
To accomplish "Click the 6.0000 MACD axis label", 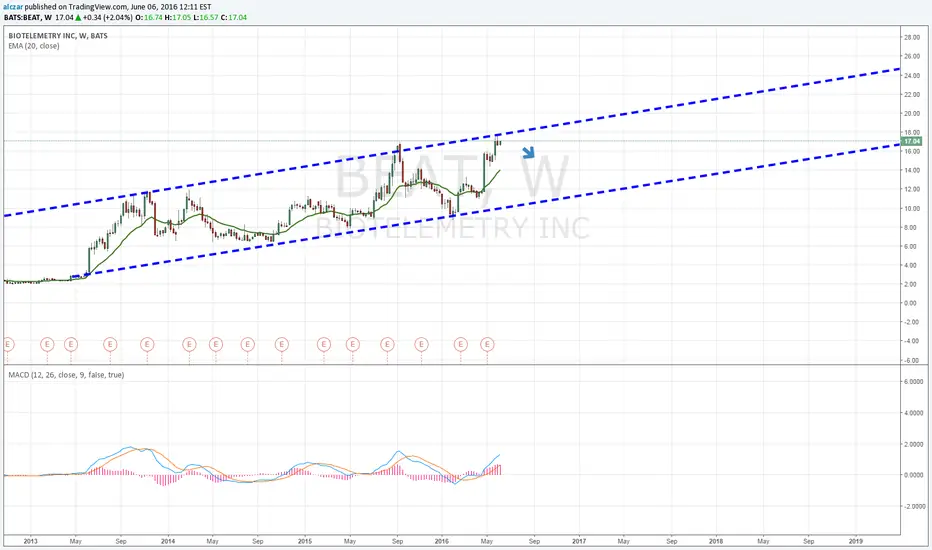I will click(914, 381).
